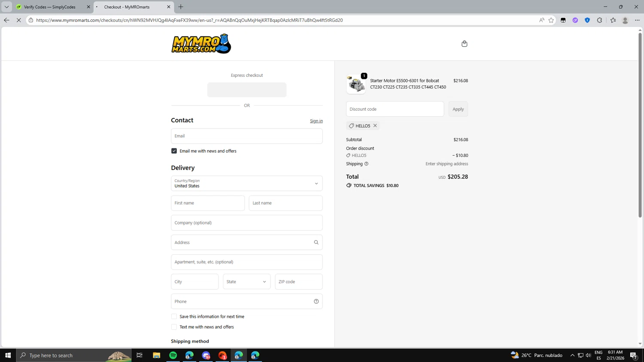Click the $205.28 total amount

(458, 177)
